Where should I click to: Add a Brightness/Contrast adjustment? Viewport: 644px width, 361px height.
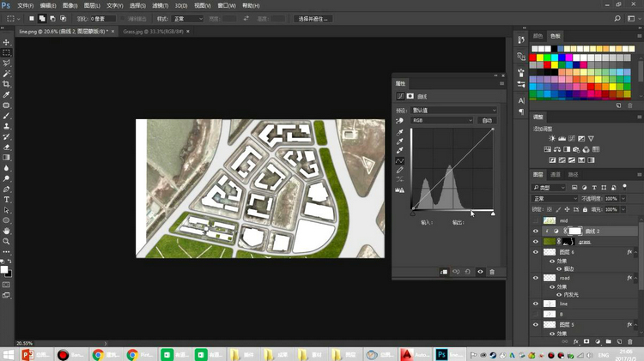click(x=552, y=139)
